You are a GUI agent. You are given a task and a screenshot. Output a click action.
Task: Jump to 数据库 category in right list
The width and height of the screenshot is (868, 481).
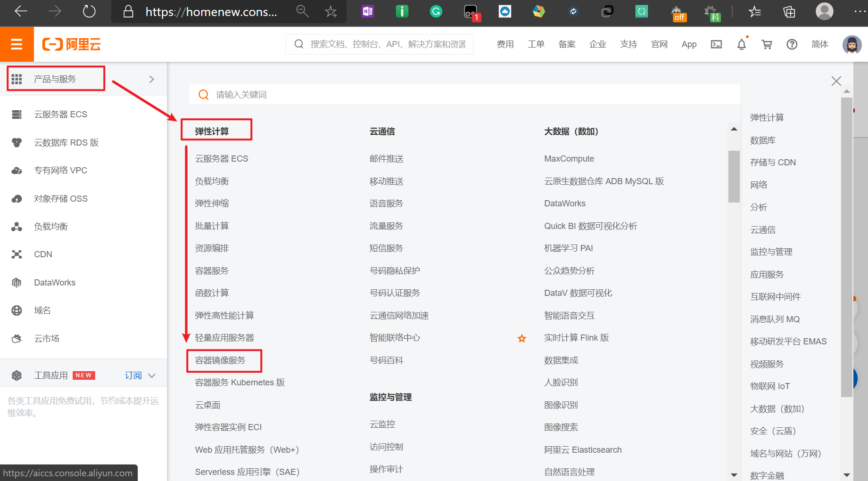(763, 140)
